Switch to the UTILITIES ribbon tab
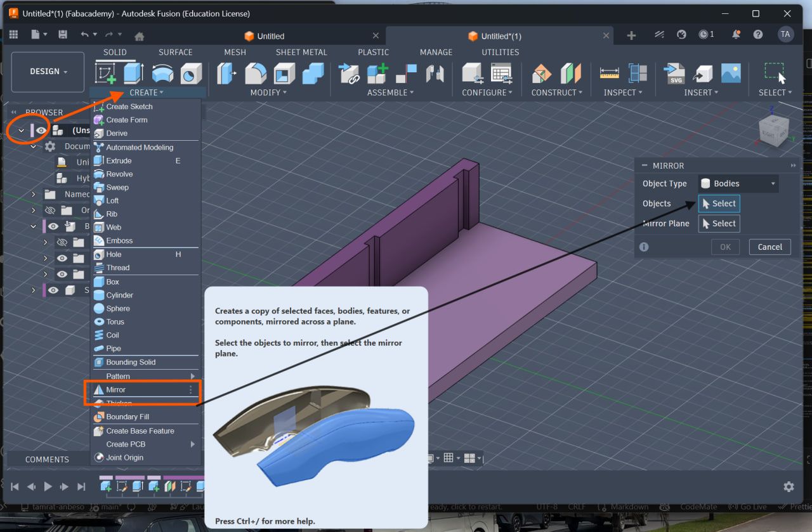This screenshot has width=812, height=532. 501,52
